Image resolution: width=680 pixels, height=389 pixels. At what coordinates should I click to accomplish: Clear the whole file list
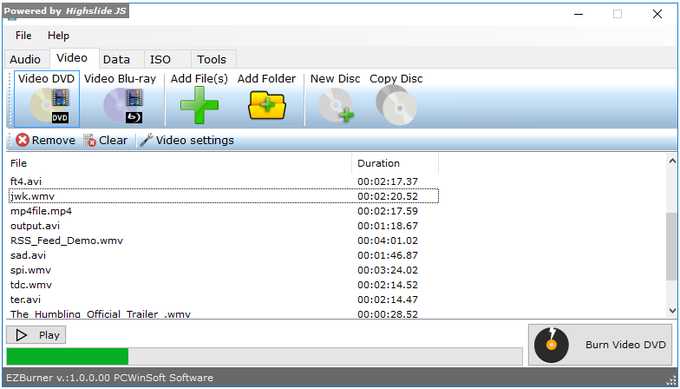(105, 140)
